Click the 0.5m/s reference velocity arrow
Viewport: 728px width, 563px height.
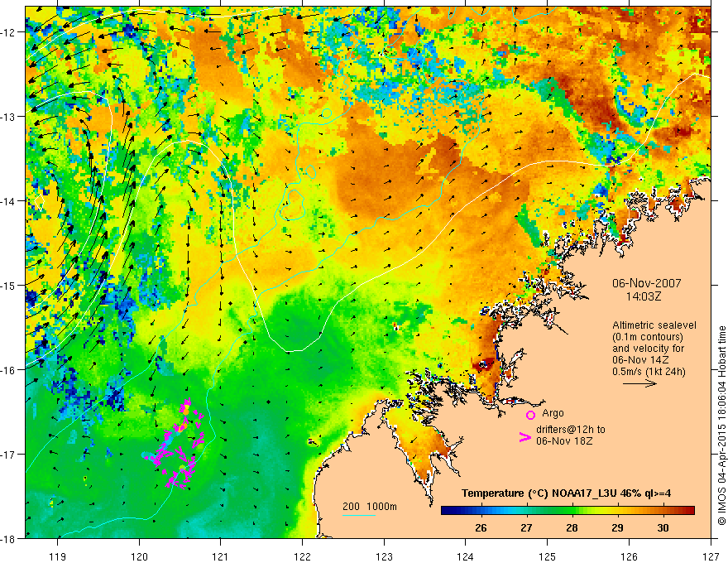[x=639, y=383]
